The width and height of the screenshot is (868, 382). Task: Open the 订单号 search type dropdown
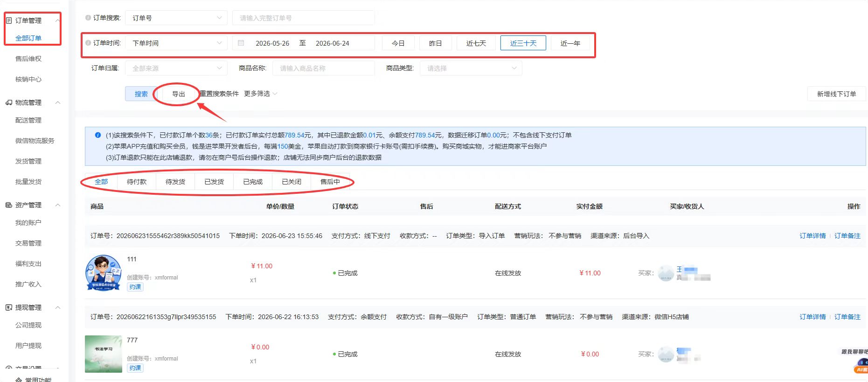176,18
